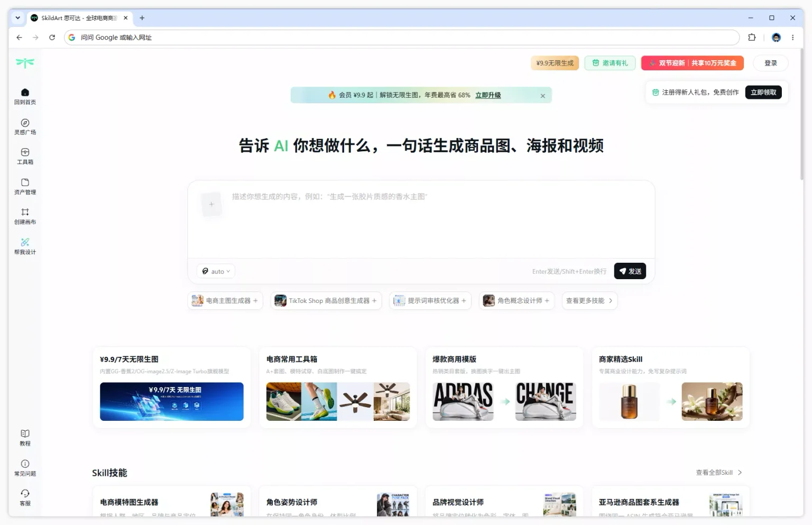This screenshot has height=525, width=812.
Task: Open the 教程 tutorials
Action: pyautogui.click(x=25, y=438)
